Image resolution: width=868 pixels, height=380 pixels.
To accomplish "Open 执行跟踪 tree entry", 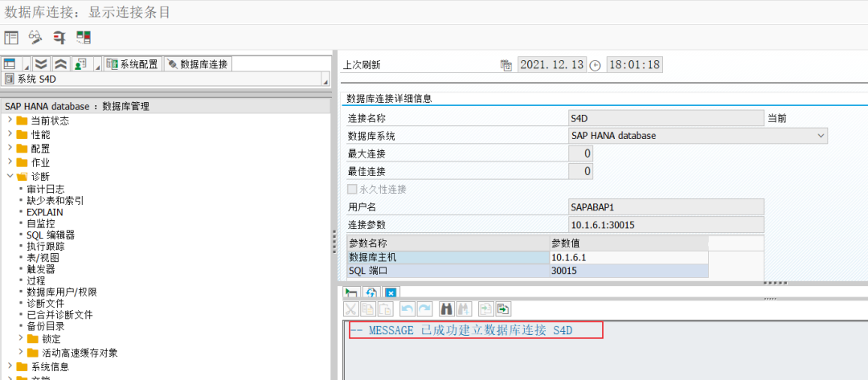I will point(45,246).
